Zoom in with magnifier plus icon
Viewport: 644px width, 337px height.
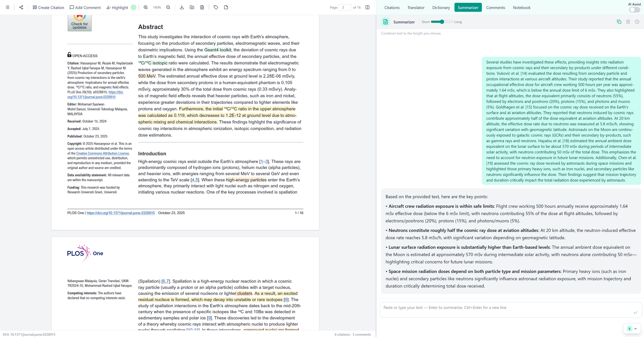[146, 7]
